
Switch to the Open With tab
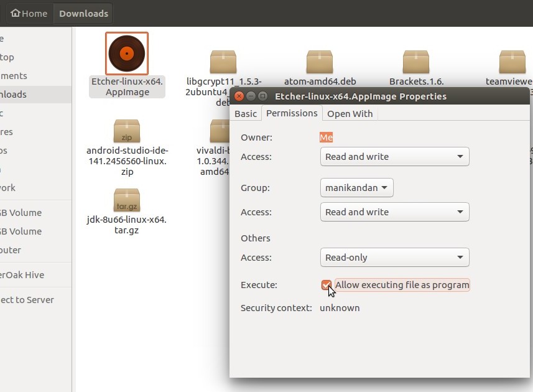click(x=350, y=113)
